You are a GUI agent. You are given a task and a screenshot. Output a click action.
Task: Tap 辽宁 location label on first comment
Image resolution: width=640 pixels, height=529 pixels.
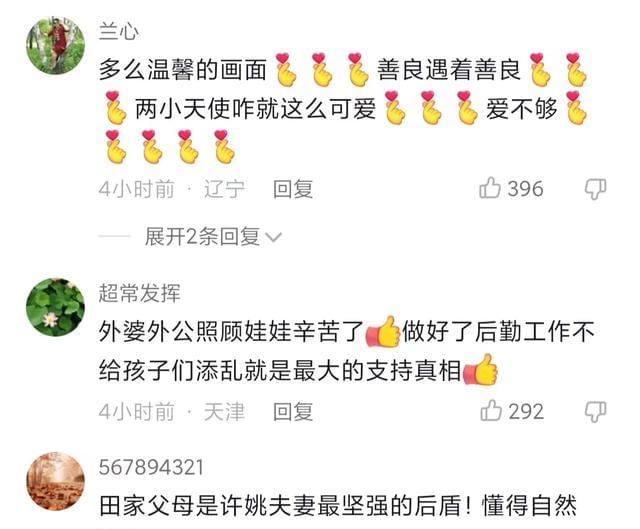(x=224, y=189)
